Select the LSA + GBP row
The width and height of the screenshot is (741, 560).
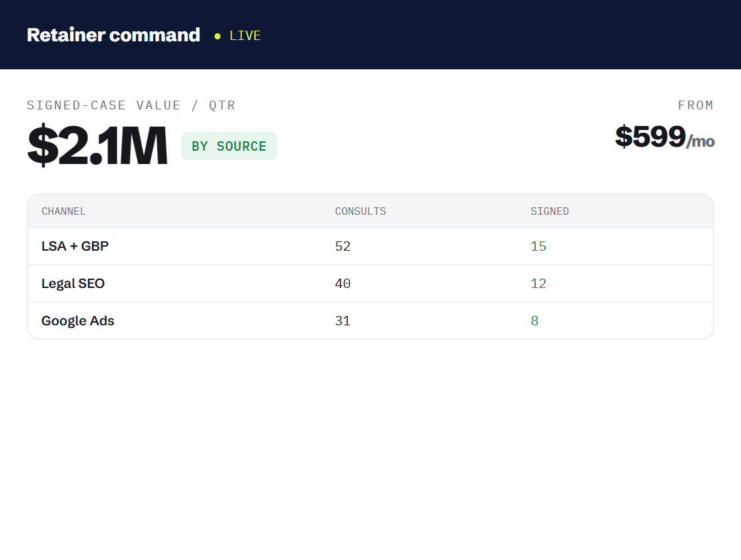coord(370,247)
